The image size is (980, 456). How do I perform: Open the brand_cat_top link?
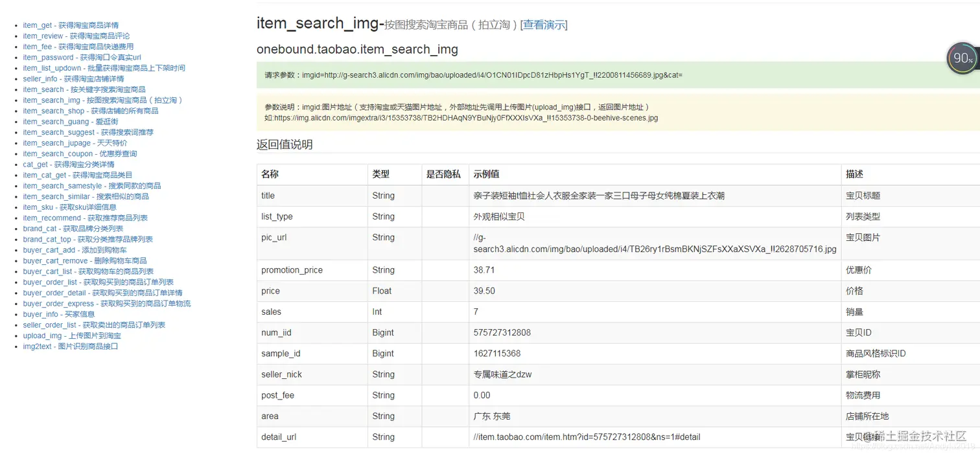point(87,240)
